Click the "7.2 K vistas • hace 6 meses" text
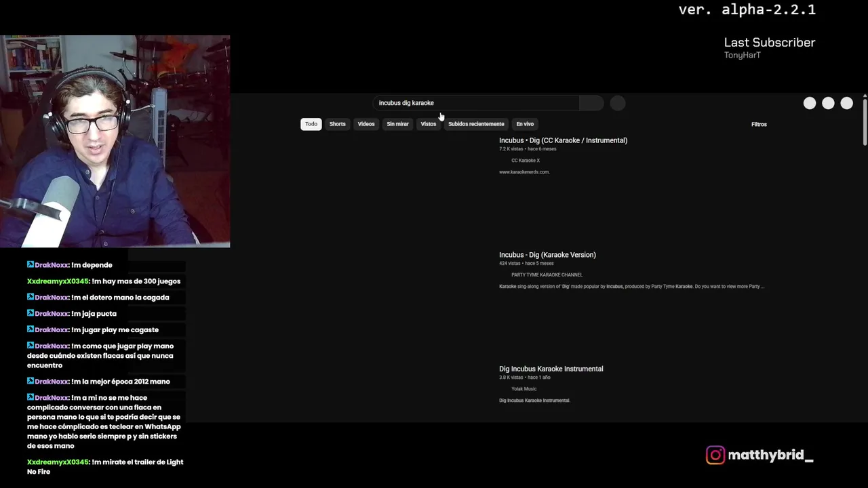Image resolution: width=868 pixels, height=488 pixels. coord(528,149)
